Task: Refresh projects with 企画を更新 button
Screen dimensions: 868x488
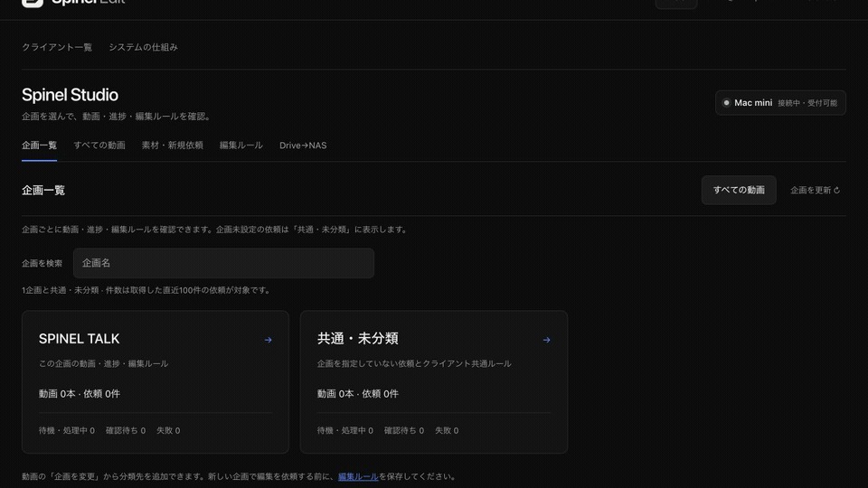Action: tap(815, 190)
